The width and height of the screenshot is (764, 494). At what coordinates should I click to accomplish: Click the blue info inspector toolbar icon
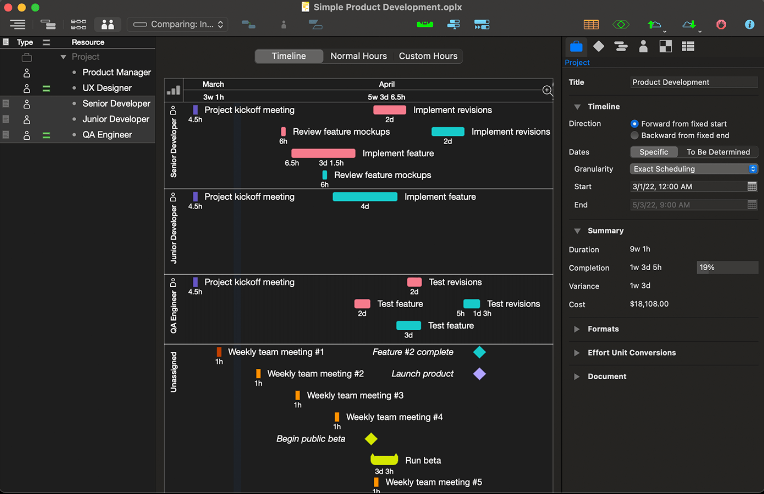(749, 23)
